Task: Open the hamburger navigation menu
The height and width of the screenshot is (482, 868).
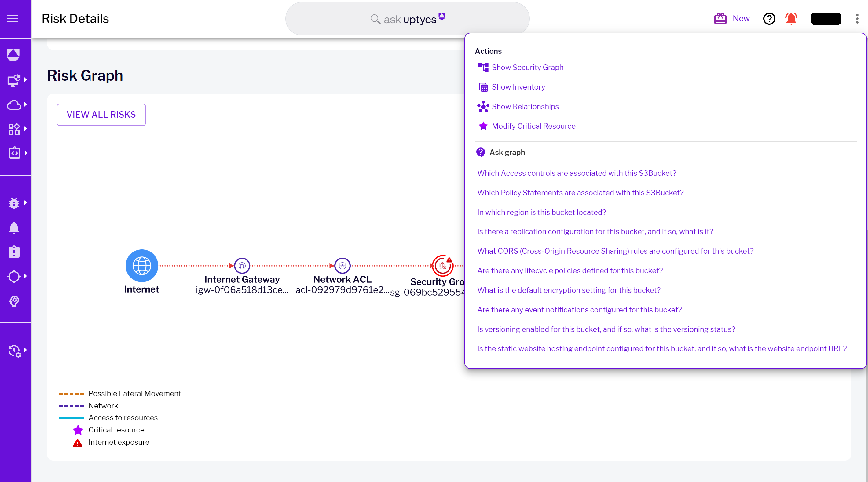Action: pos(13,19)
